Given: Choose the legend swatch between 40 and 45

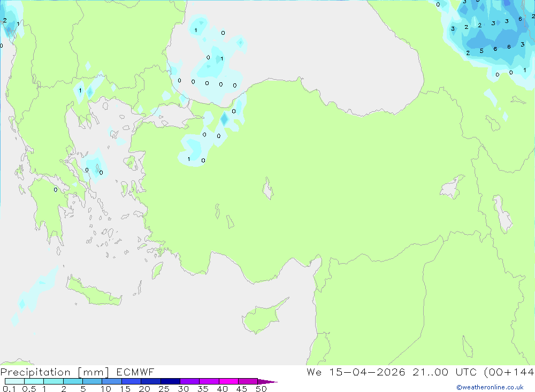Looking at the screenshot, I should pos(228,381).
